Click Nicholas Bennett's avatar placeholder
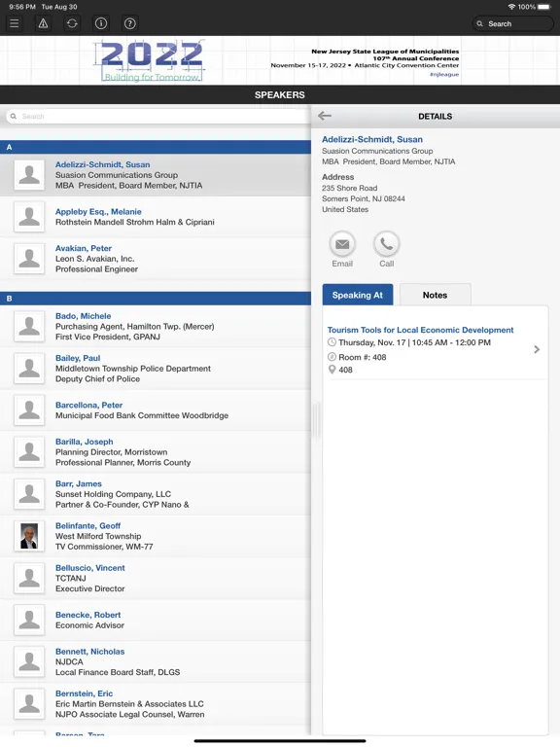The width and height of the screenshot is (560, 747). 29,661
